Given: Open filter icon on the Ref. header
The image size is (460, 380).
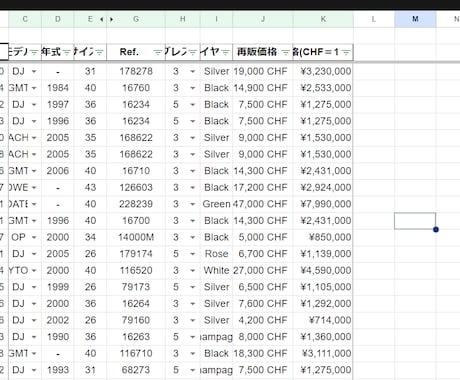Looking at the screenshot, I should click(x=157, y=52).
